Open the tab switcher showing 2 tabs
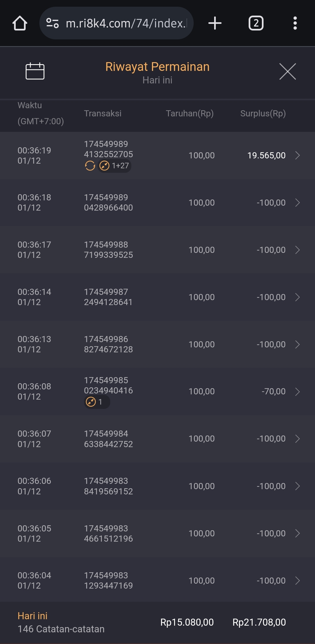 [256, 23]
